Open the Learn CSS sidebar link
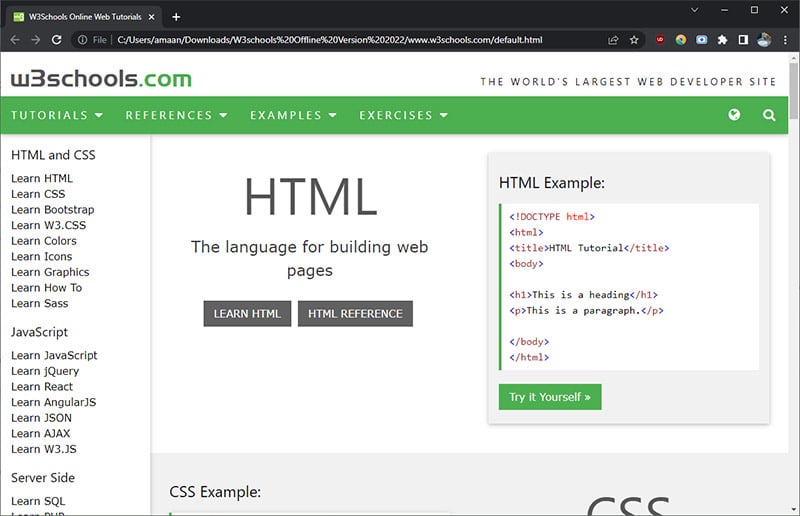800x516 pixels. [x=38, y=194]
